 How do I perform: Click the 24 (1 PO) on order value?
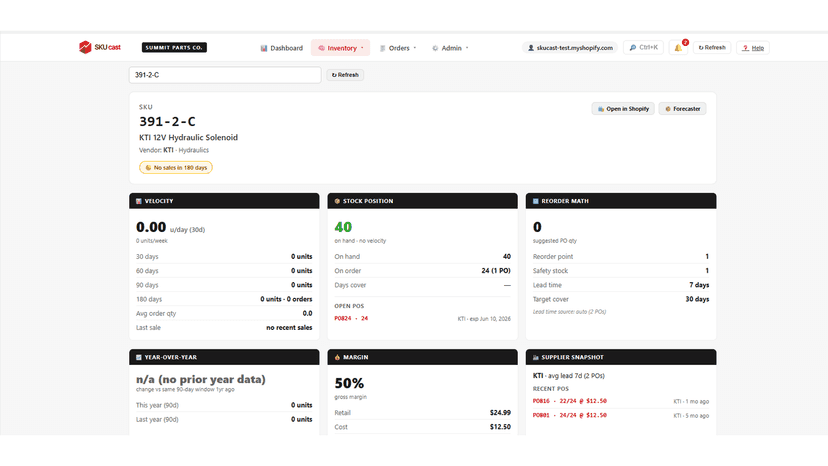[496, 271]
